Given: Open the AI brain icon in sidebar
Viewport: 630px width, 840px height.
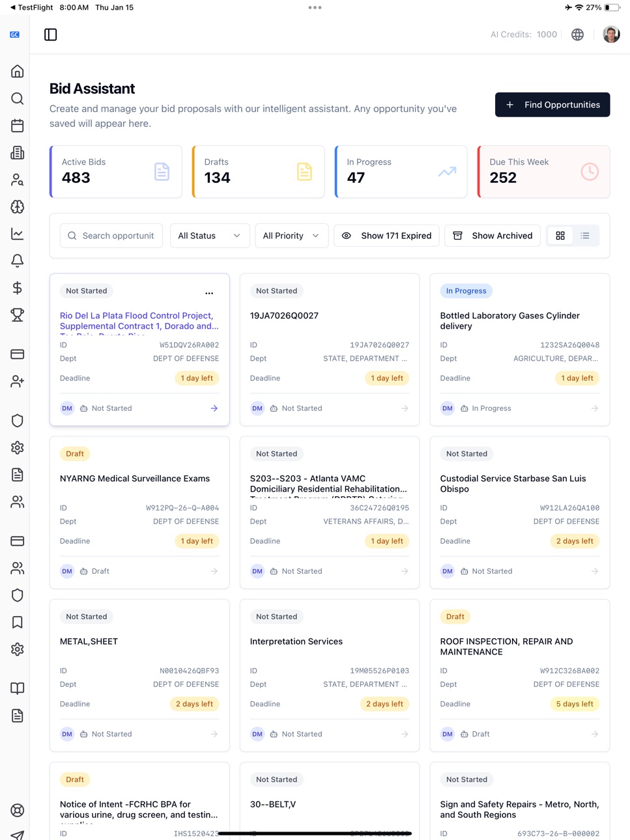Looking at the screenshot, I should click(x=18, y=206).
